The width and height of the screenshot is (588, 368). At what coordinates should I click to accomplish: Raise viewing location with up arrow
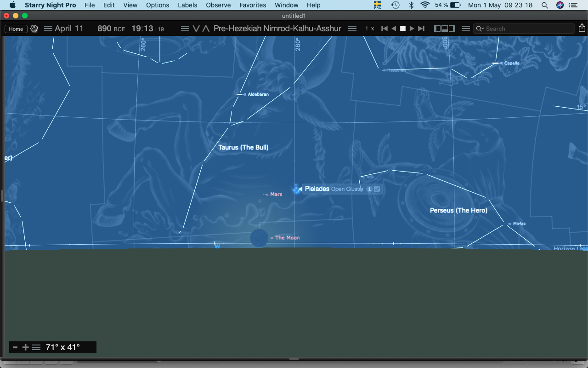coord(206,29)
